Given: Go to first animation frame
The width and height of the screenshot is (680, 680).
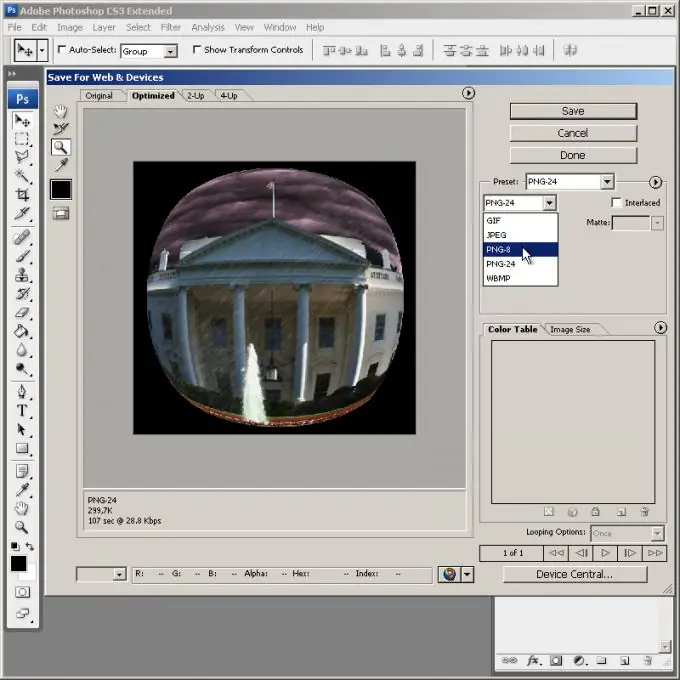Looking at the screenshot, I should (556, 553).
